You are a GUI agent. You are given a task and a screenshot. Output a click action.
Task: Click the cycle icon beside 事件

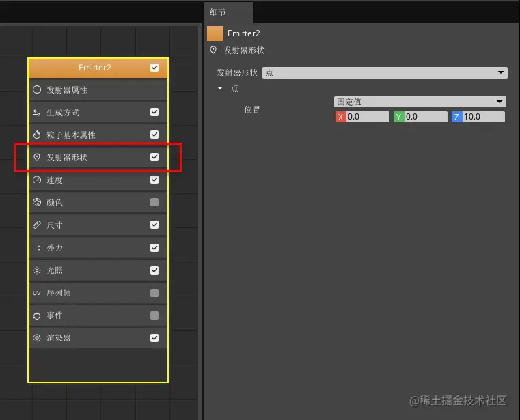click(x=37, y=316)
